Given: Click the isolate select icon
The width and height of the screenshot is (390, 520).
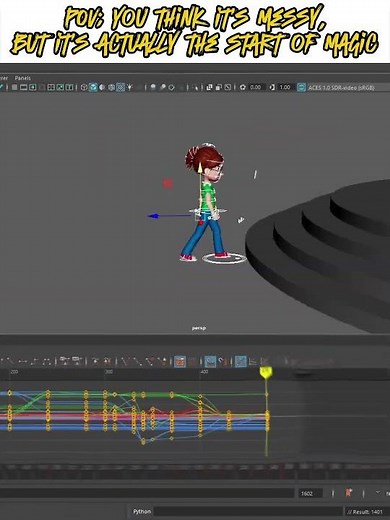Looking at the screenshot, I should 197,87.
